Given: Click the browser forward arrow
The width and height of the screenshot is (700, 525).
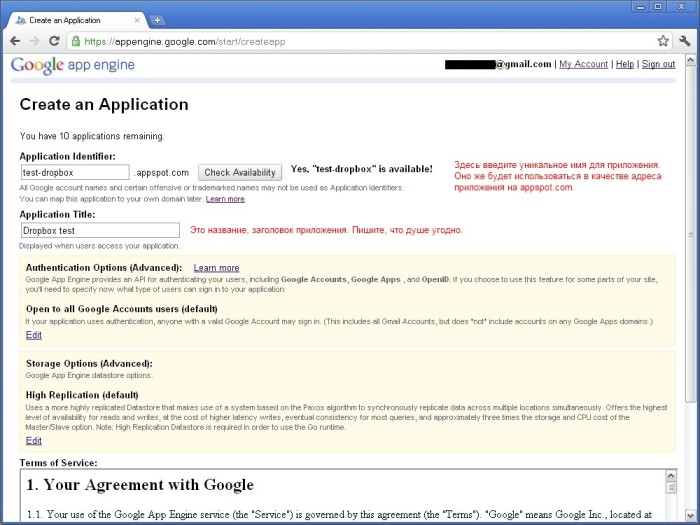Looking at the screenshot, I should pyautogui.click(x=34, y=41).
